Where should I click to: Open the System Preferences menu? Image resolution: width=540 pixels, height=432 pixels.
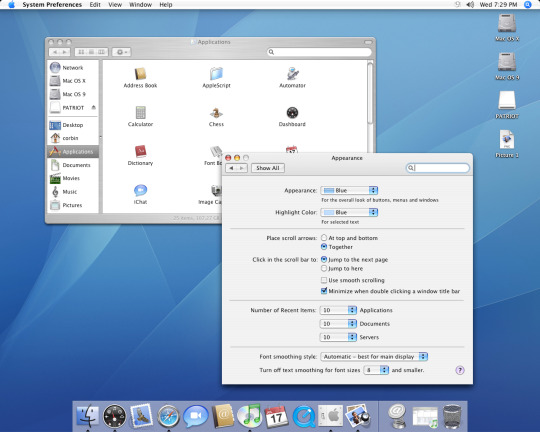coord(52,4)
